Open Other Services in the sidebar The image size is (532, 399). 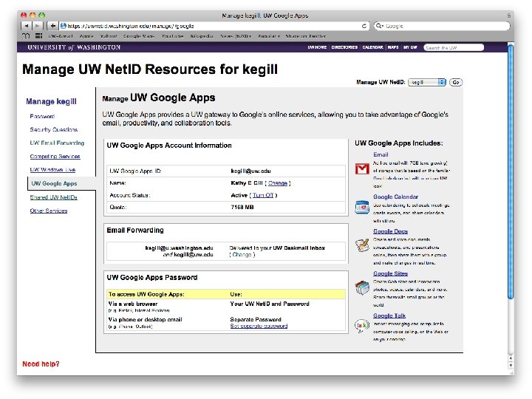coord(49,211)
